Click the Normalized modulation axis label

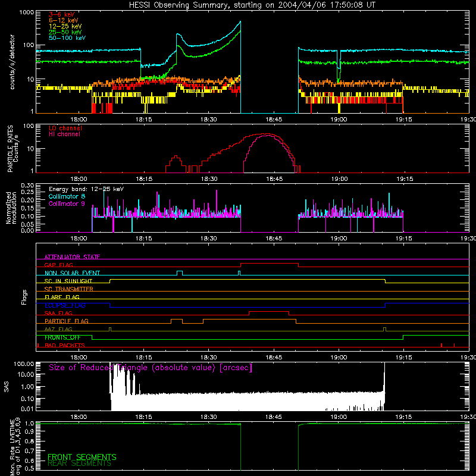[x=11, y=208]
